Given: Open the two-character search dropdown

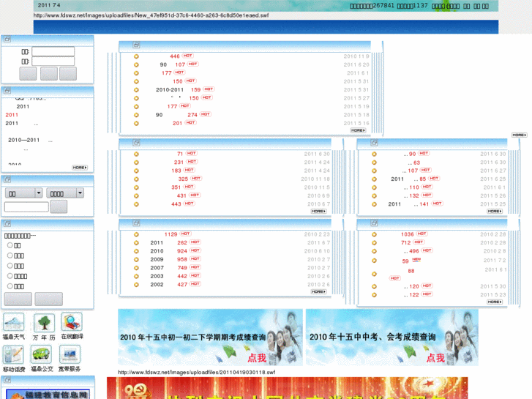Looking at the screenshot, I should 23,193.
